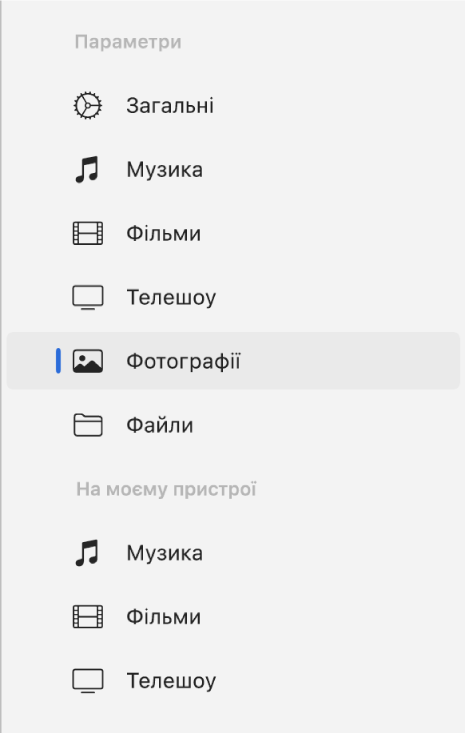
Task: Click the folder icon beside Файли
Action: tap(88, 425)
